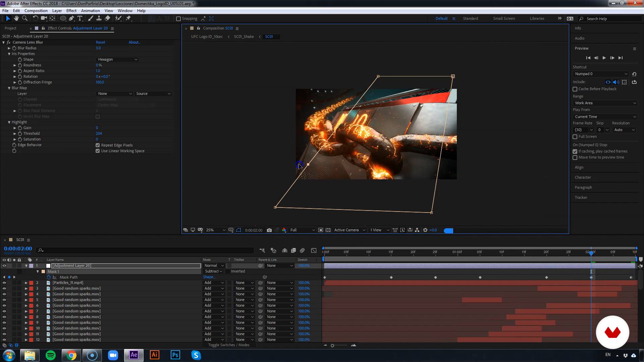Toggle mask and shape path visibility
644x362 pixels.
[x=238, y=230]
